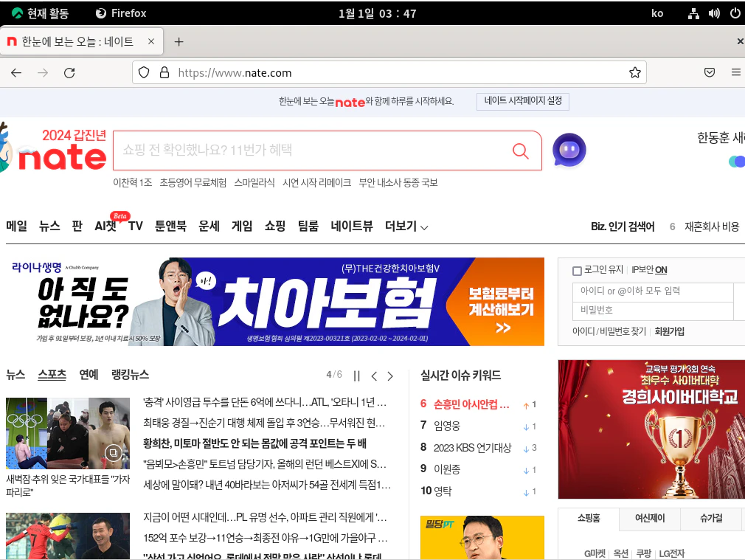Click the nate logo
The image size is (745, 560).
click(62, 158)
